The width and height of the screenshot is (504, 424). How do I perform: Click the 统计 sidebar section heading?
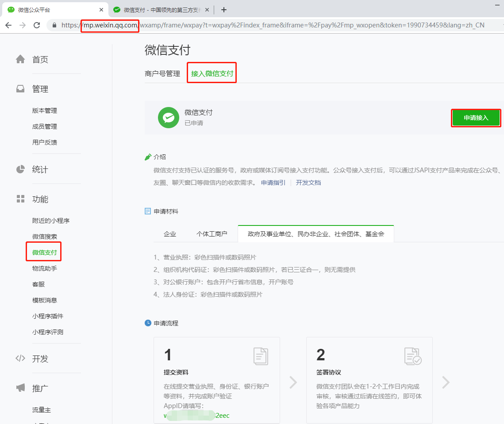click(x=40, y=170)
